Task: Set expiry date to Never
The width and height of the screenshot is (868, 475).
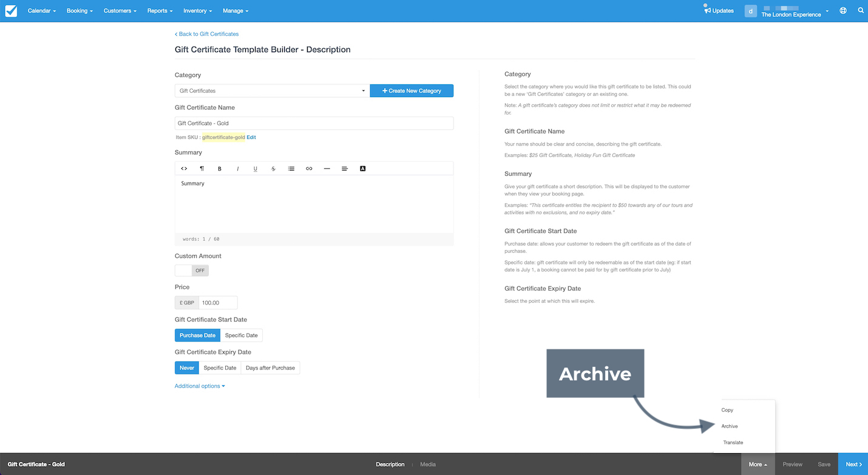Action: pyautogui.click(x=187, y=368)
